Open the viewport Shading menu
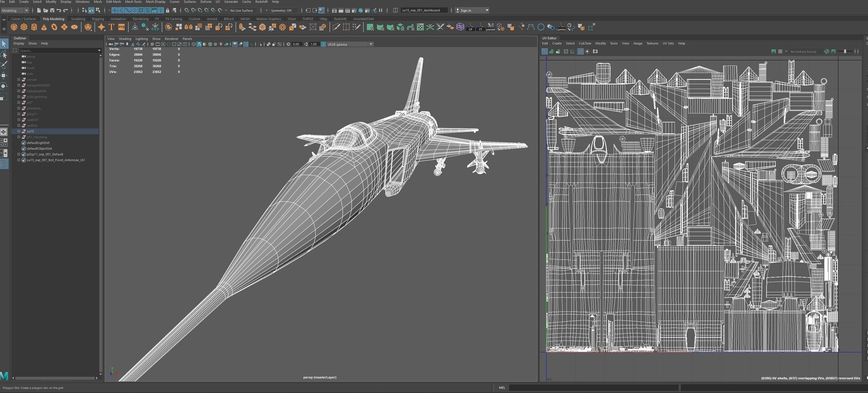868x393 pixels. (125, 39)
